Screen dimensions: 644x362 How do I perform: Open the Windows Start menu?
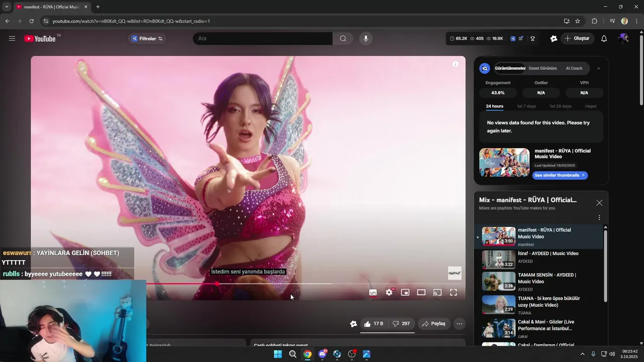278,354
